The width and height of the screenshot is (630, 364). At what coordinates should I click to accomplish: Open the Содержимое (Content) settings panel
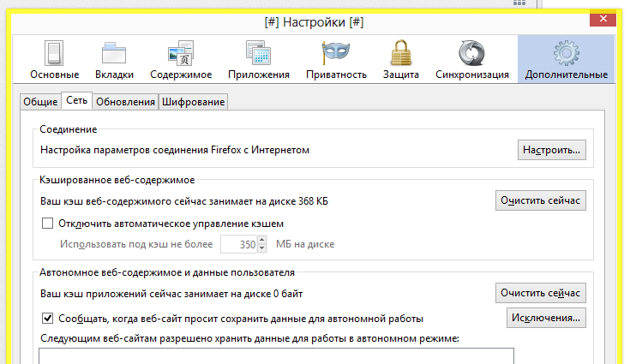(x=181, y=58)
